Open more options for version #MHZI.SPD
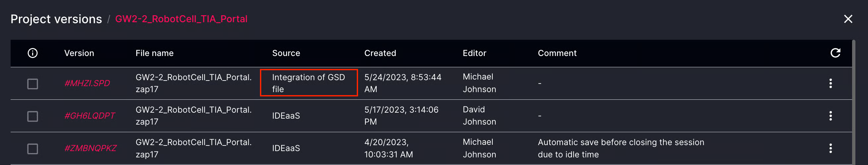Screen dimensions: 868x165 click(830, 83)
